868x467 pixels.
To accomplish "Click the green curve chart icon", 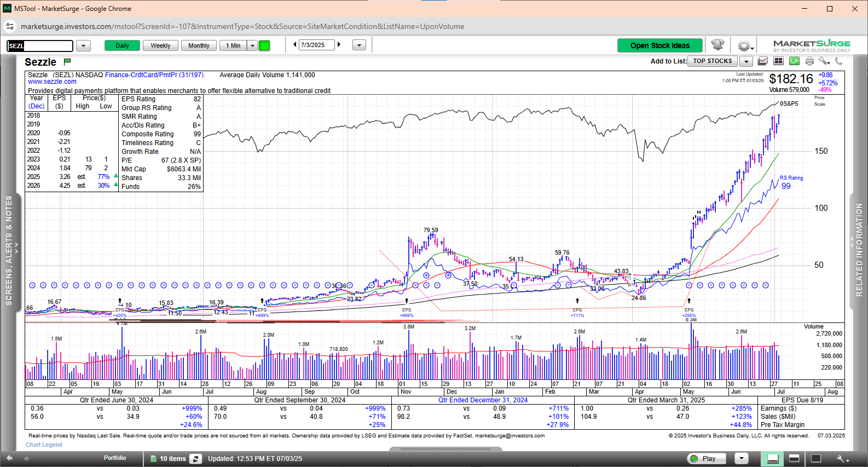I will pyautogui.click(x=794, y=61).
